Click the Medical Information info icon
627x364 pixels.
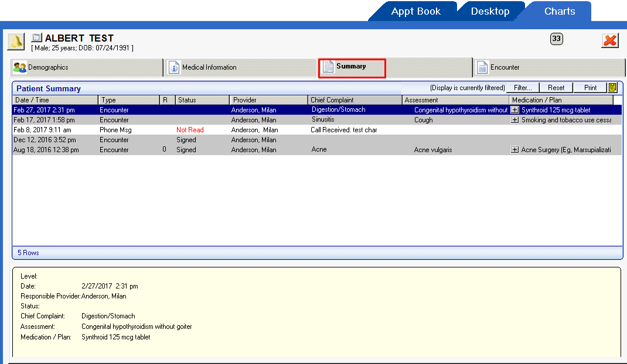173,67
